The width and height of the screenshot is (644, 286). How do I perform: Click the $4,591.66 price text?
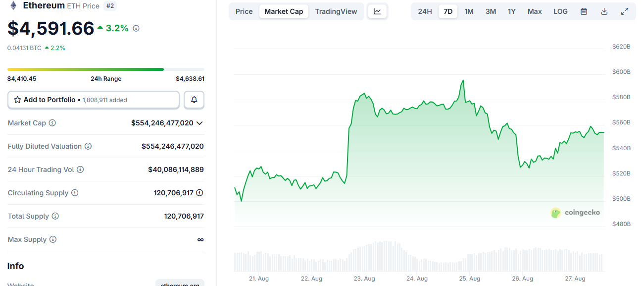pyautogui.click(x=50, y=28)
